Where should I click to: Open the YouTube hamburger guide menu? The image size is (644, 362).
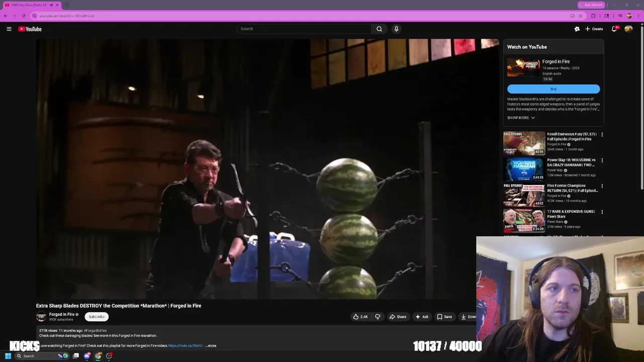click(9, 29)
